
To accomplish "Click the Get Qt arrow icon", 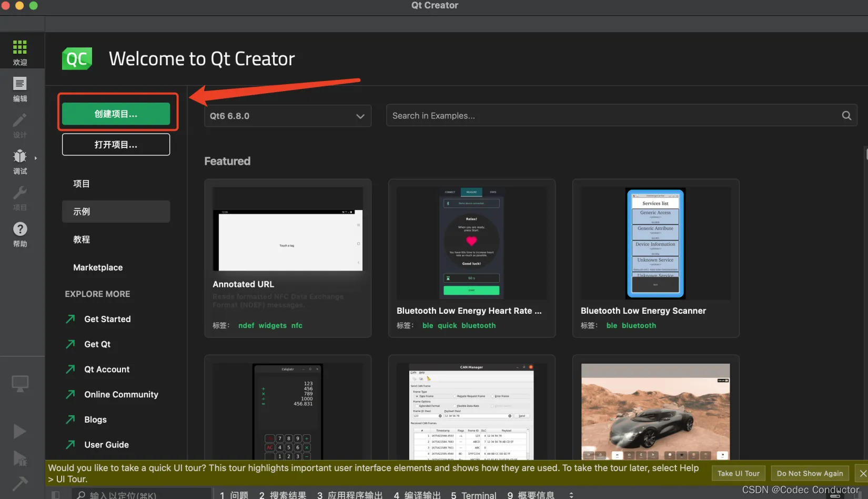I will [70, 344].
